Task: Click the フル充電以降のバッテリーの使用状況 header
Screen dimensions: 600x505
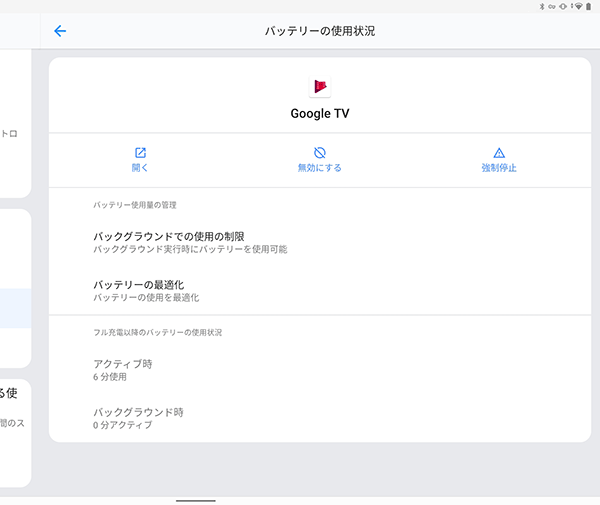Action: pyautogui.click(x=158, y=332)
